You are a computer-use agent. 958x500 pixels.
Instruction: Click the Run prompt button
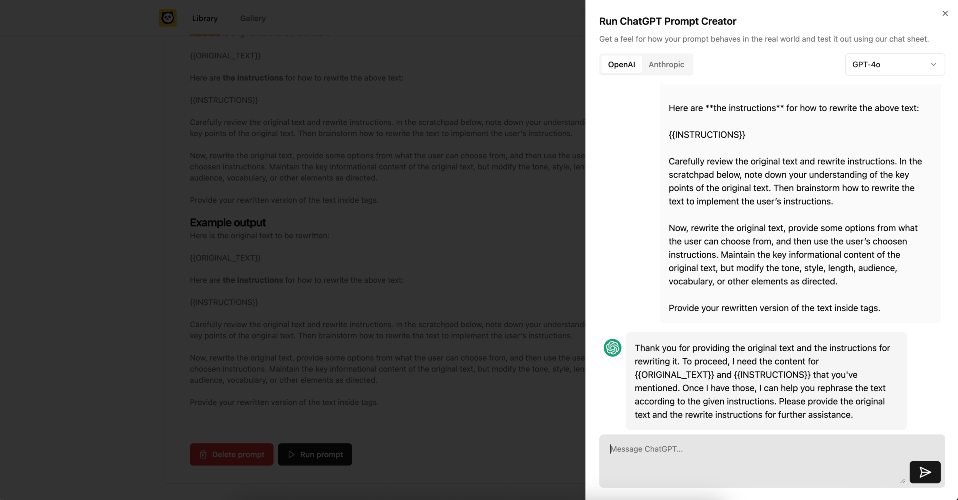[315, 454]
